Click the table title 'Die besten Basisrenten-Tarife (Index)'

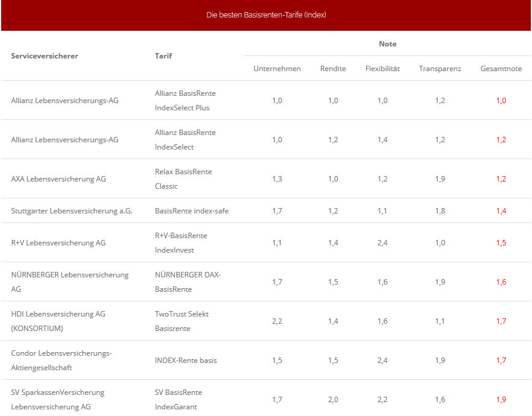coord(266,15)
